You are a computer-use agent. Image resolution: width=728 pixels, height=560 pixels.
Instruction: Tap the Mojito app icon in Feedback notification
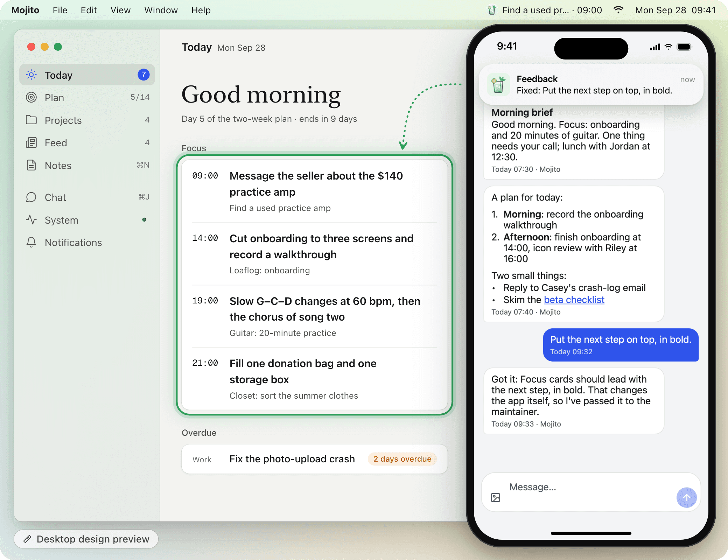[x=498, y=85]
